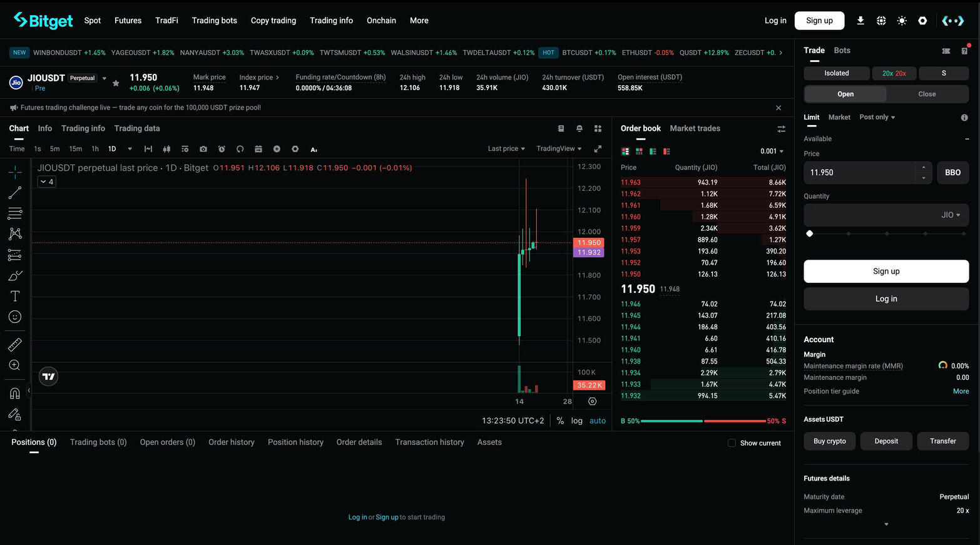Open the Last price dropdown
The width and height of the screenshot is (980, 545).
coord(506,149)
